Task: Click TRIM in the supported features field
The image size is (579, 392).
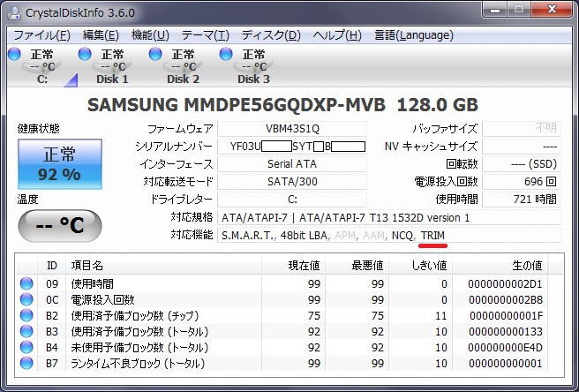Action: point(432,236)
